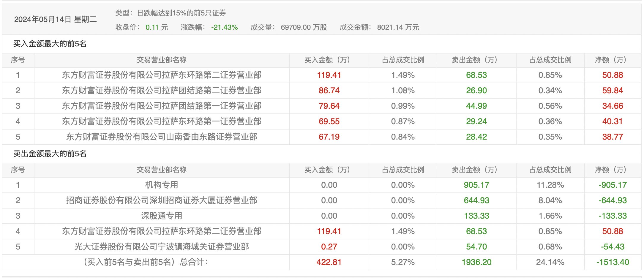This screenshot has height=278, width=644.
Task: Click 招商证券深圳招商证券大厦证券营业部 name
Action: coord(162,200)
